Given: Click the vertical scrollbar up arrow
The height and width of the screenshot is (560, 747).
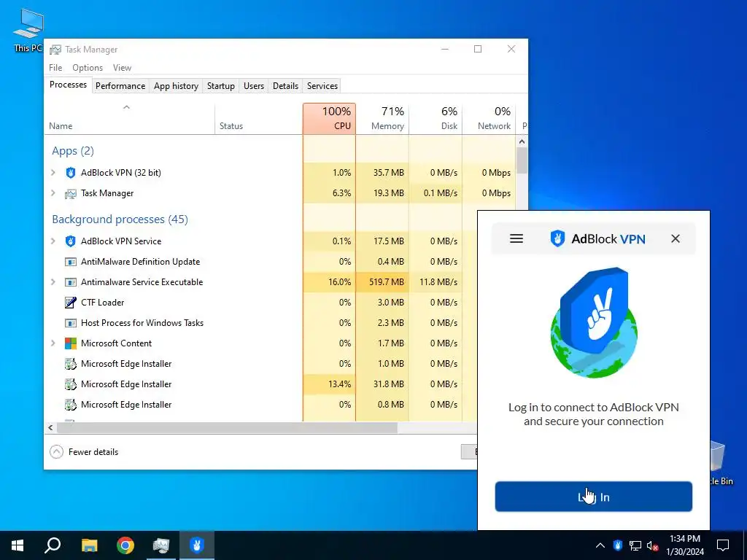Looking at the screenshot, I should coord(522,141).
